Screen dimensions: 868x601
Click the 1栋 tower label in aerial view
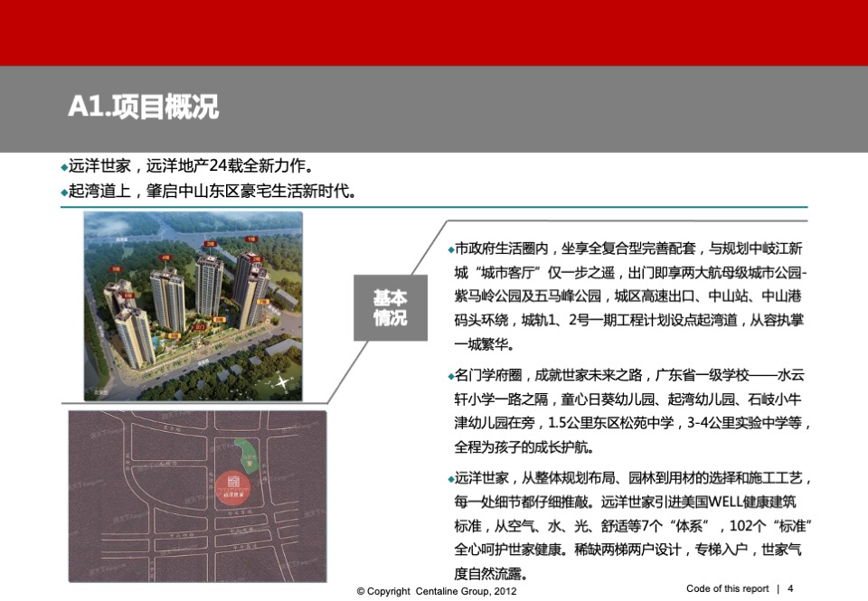[x=250, y=239]
